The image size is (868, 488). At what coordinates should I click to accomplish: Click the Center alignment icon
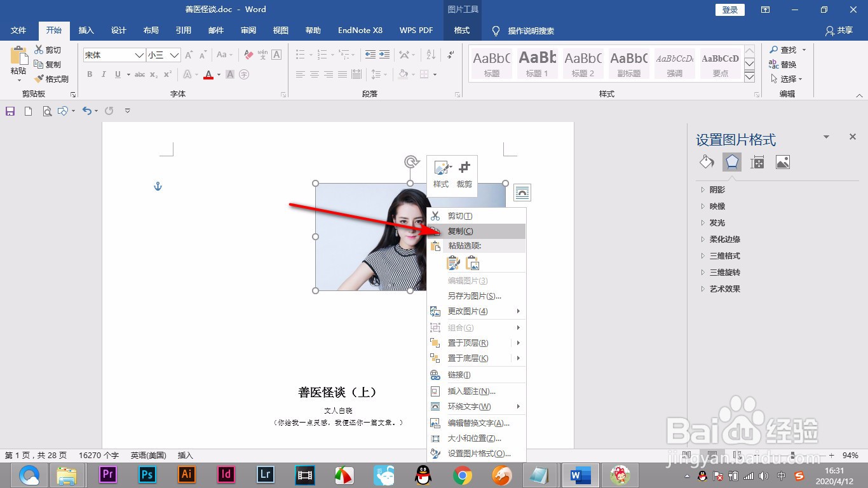315,74
